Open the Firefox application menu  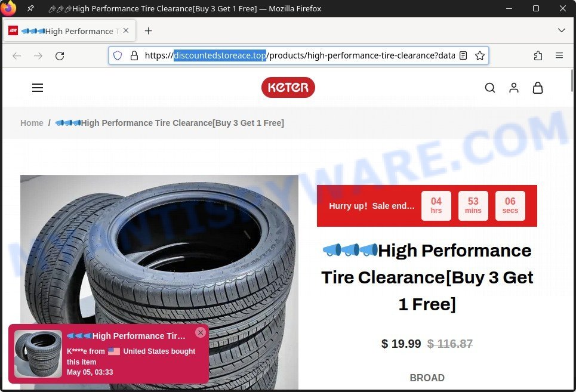(559, 55)
